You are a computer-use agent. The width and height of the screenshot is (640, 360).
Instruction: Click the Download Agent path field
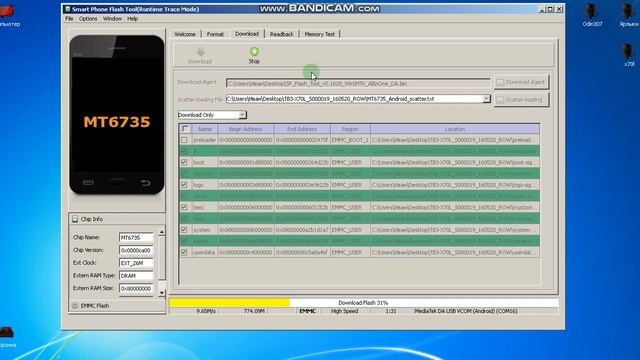[358, 83]
